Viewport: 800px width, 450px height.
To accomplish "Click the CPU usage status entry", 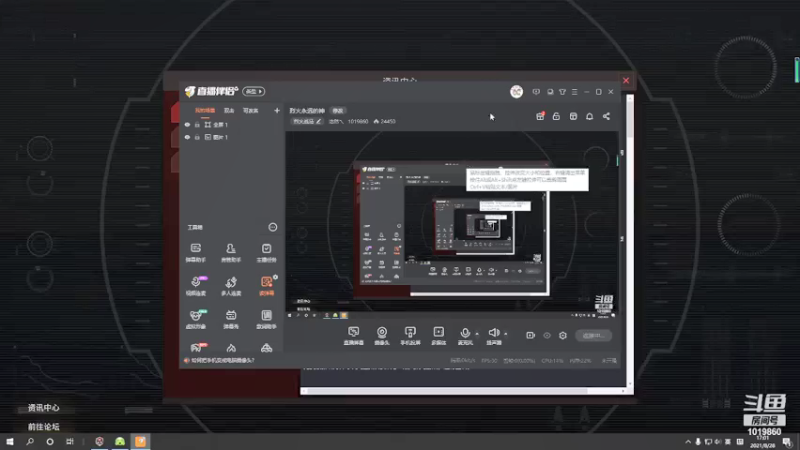I will click(552, 361).
